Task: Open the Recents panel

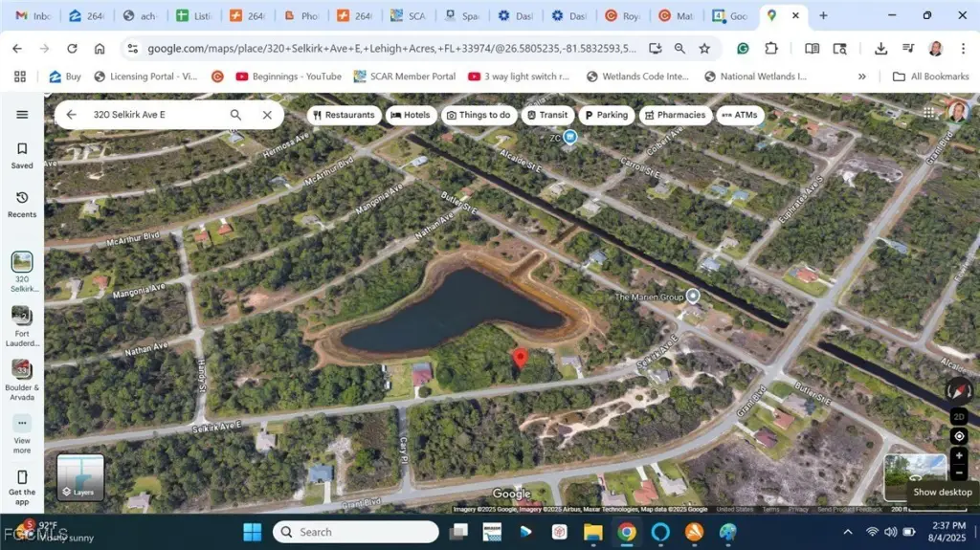Action: click(22, 203)
